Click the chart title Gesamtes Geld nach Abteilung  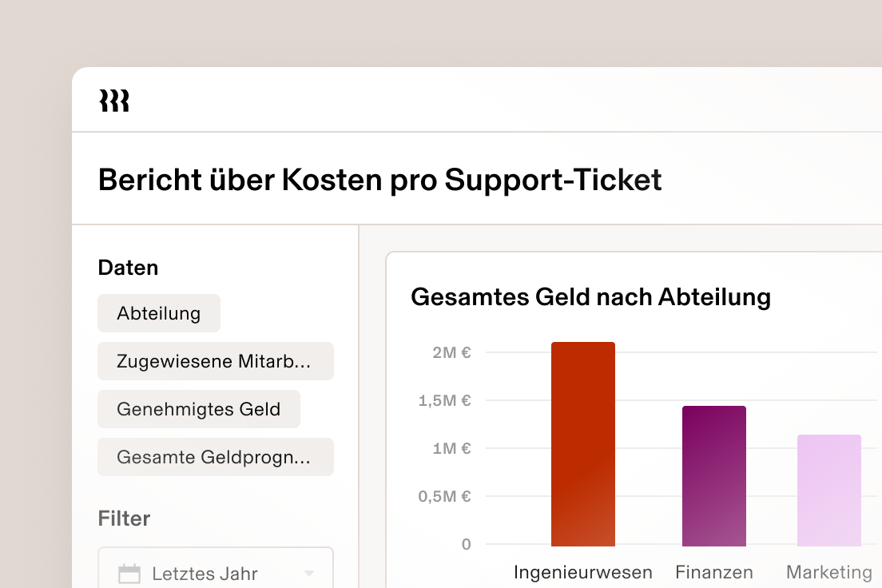[590, 296]
